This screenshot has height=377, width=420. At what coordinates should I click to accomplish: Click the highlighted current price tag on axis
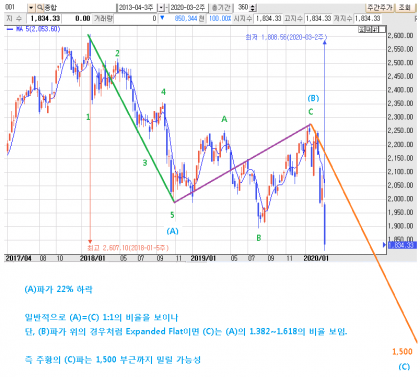tap(402, 245)
